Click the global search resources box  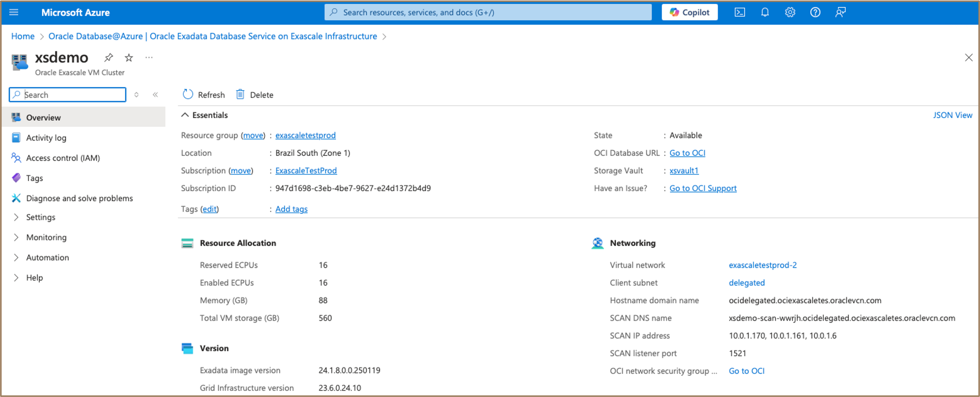point(488,12)
